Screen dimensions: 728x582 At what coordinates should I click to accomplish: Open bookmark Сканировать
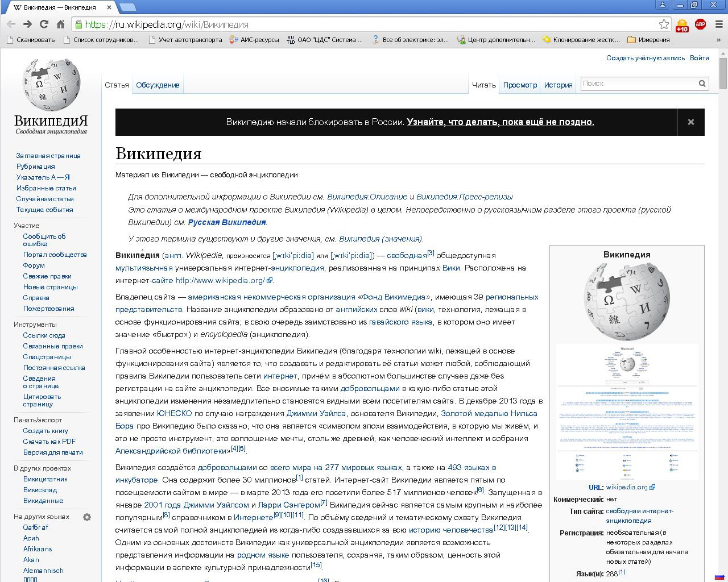[x=30, y=40]
